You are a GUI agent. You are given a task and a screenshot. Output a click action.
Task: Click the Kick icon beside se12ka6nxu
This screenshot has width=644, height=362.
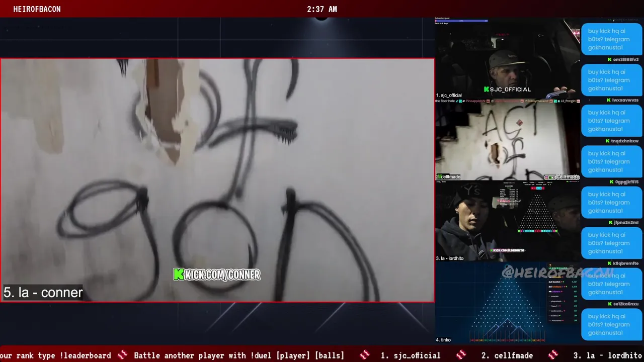pos(610,304)
